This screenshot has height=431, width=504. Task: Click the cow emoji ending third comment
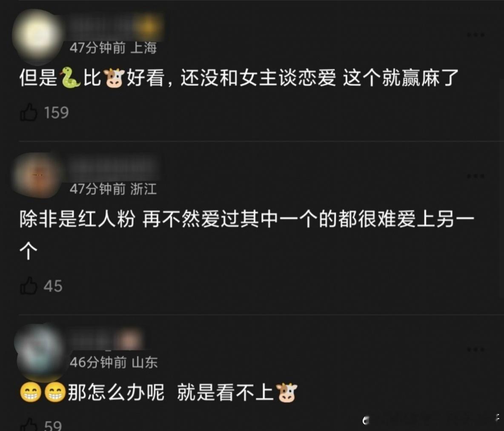pyautogui.click(x=287, y=392)
